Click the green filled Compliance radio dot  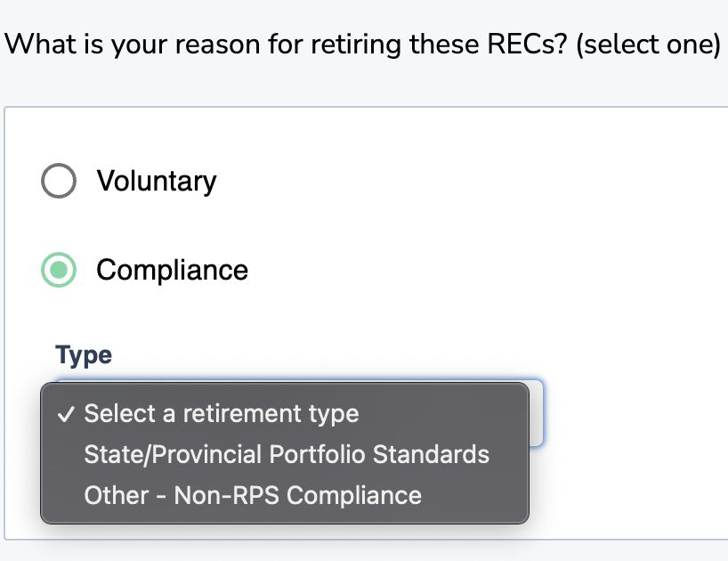pyautogui.click(x=59, y=270)
